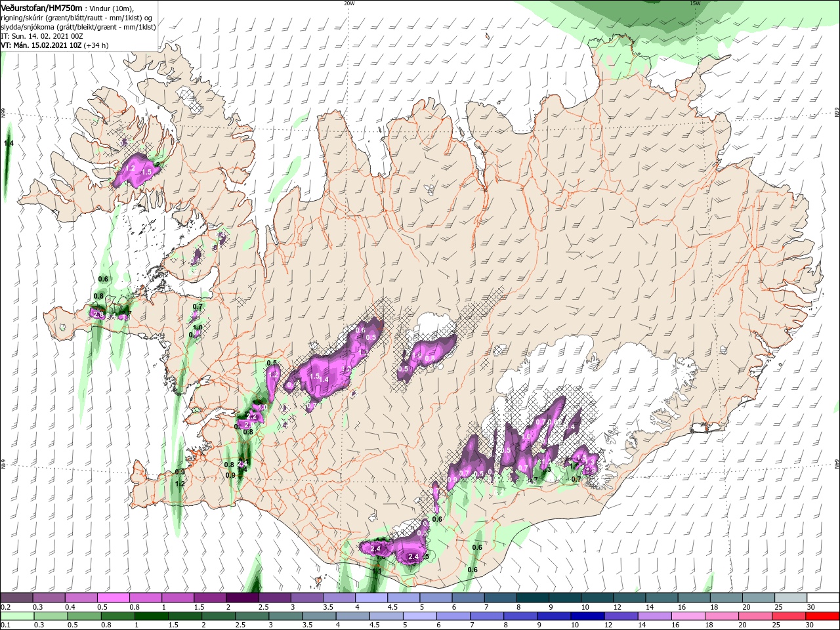
Task: Pick the lower-scale swatch starting at 2.5
Action: [x=252, y=616]
